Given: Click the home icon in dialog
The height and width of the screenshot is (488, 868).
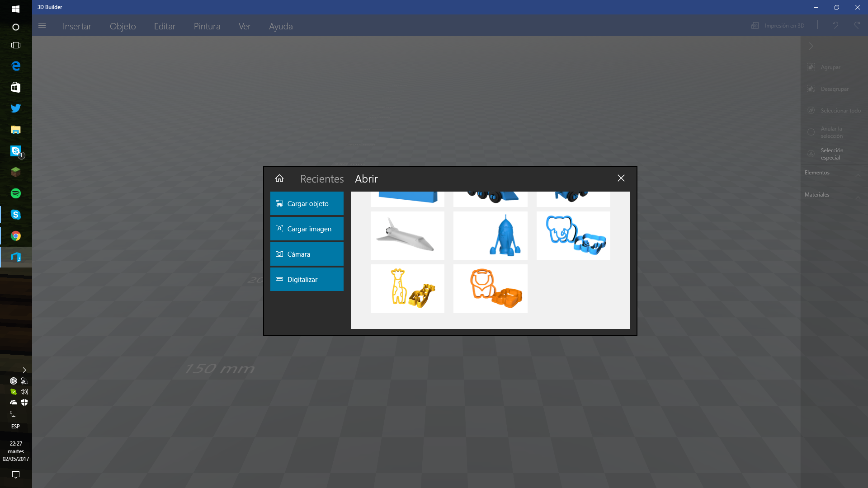Looking at the screenshot, I should coord(279,178).
